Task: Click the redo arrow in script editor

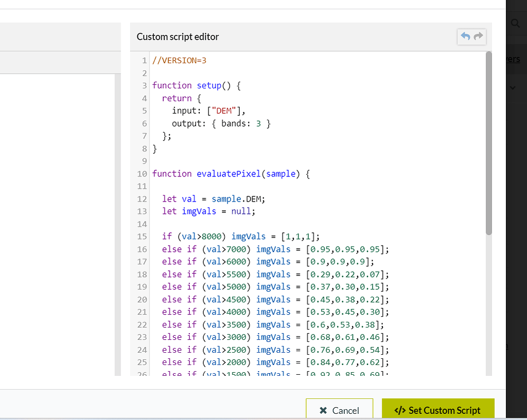Action: (478, 36)
